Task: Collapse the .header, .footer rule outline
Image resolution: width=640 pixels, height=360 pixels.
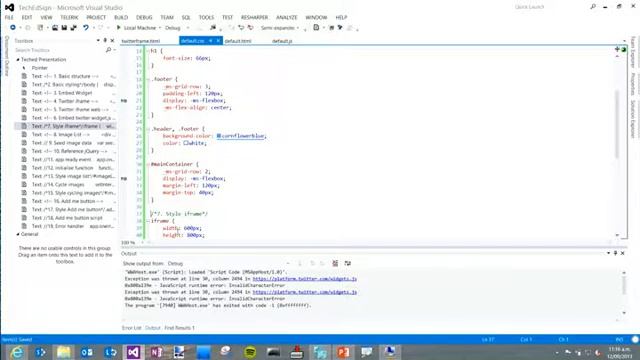Action: (x=148, y=129)
